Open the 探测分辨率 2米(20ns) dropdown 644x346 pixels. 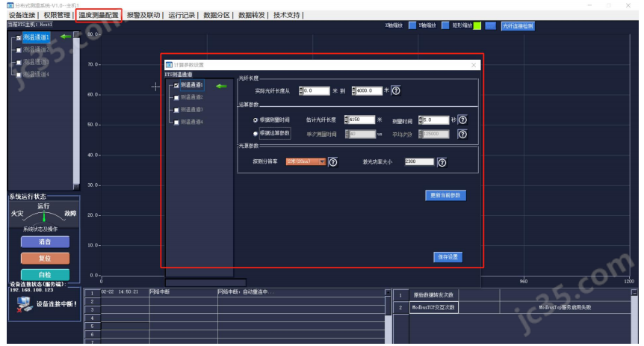click(x=306, y=161)
